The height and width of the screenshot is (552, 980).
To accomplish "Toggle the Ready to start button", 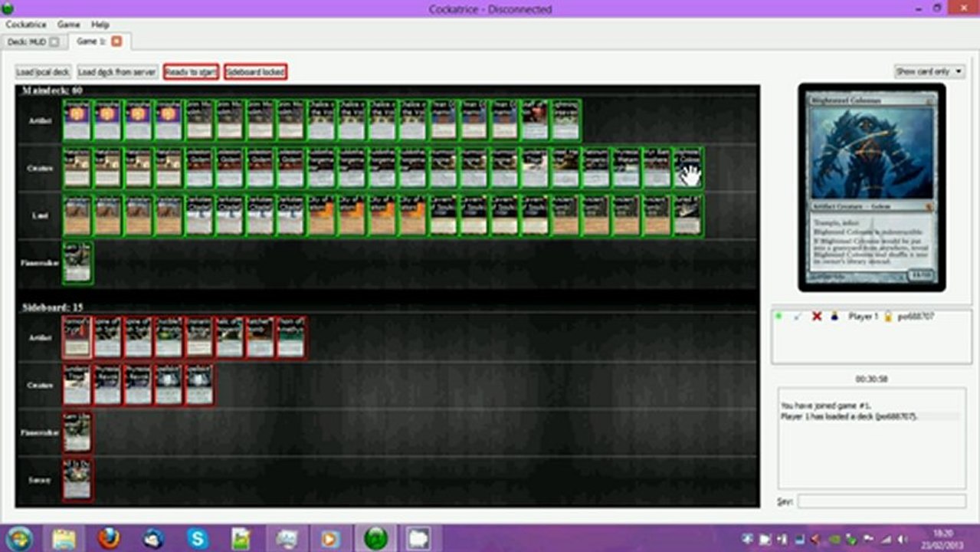I will click(191, 72).
